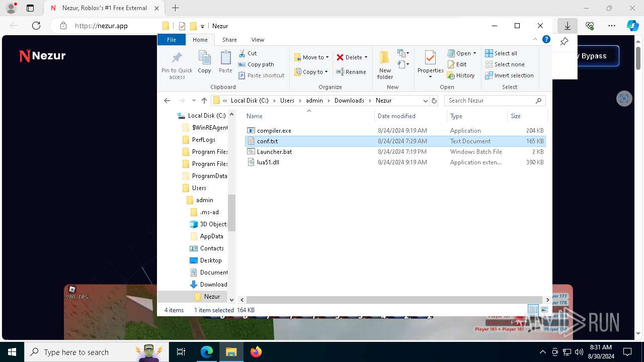Viewport: 644px width, 362px height.
Task: Open Edge Settings and more menu
Action: click(612, 26)
